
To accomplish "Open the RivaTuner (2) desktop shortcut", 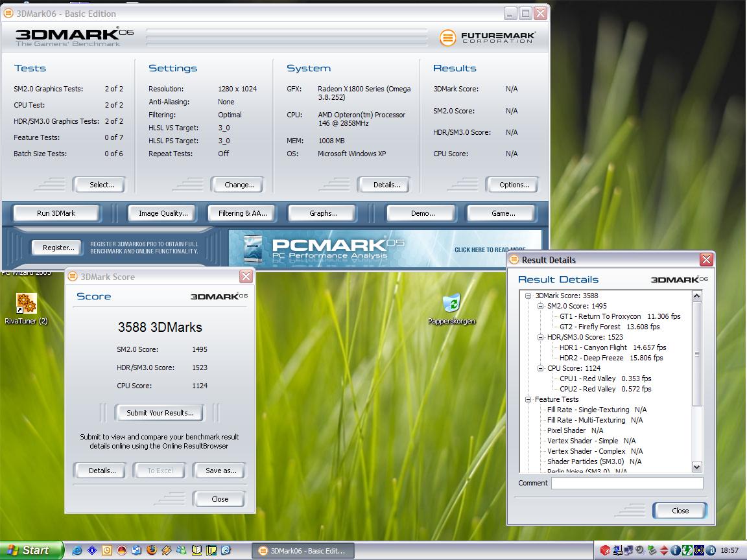I will click(x=26, y=309).
